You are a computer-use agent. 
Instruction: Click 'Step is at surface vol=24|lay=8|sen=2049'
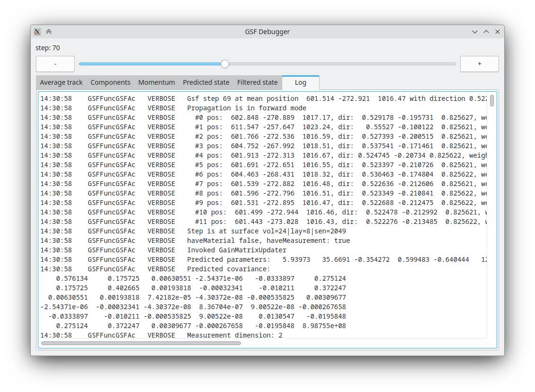click(266, 231)
